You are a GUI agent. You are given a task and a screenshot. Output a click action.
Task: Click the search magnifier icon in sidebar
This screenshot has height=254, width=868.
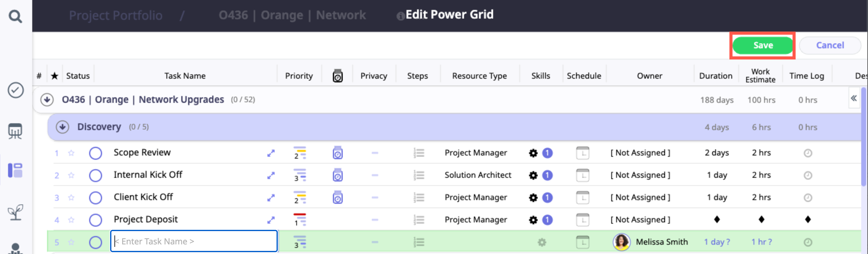click(15, 16)
